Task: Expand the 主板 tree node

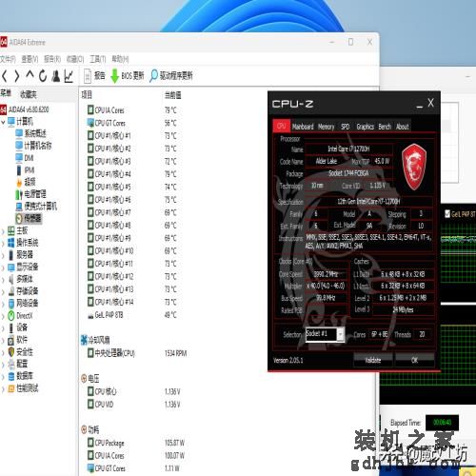Action: (x=3, y=230)
